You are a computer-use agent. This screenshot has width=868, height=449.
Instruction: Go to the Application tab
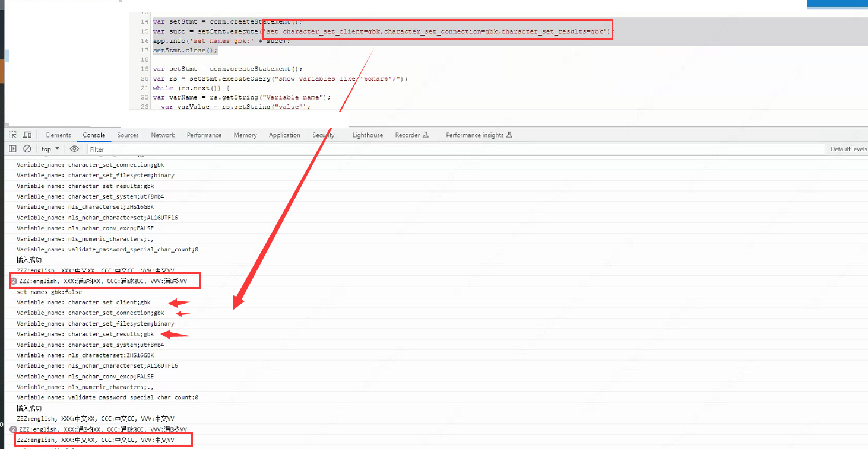click(284, 135)
